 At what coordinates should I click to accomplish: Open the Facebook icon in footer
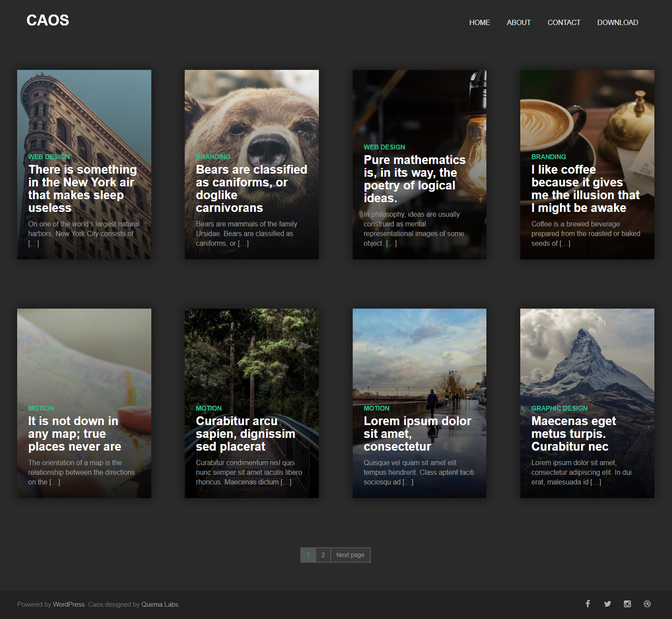click(x=588, y=604)
